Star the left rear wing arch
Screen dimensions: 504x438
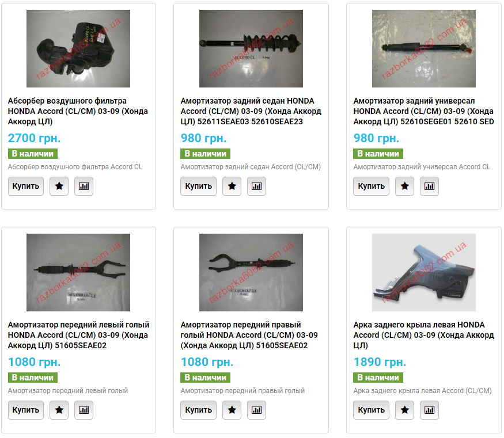tap(405, 410)
